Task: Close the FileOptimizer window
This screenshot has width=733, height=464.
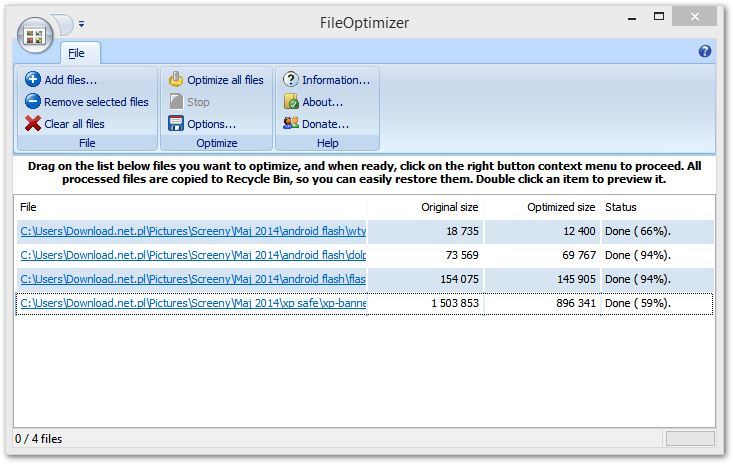Action: (694, 17)
